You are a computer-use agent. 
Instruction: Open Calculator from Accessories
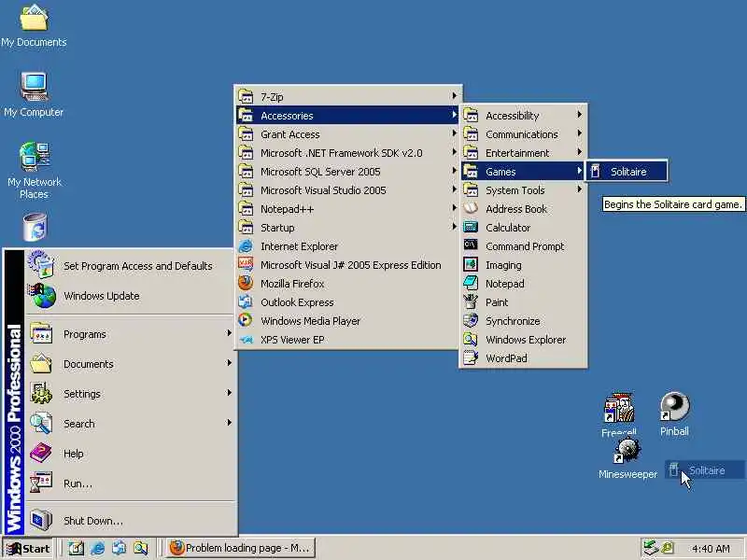point(523,228)
